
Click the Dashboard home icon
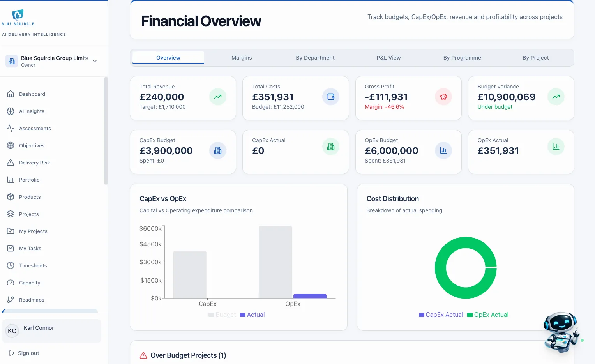tap(11, 94)
